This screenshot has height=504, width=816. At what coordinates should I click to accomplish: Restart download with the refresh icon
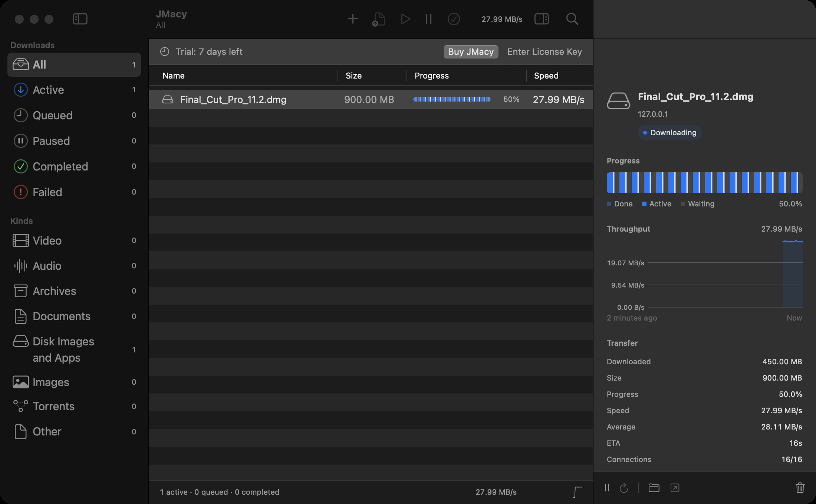pyautogui.click(x=624, y=488)
